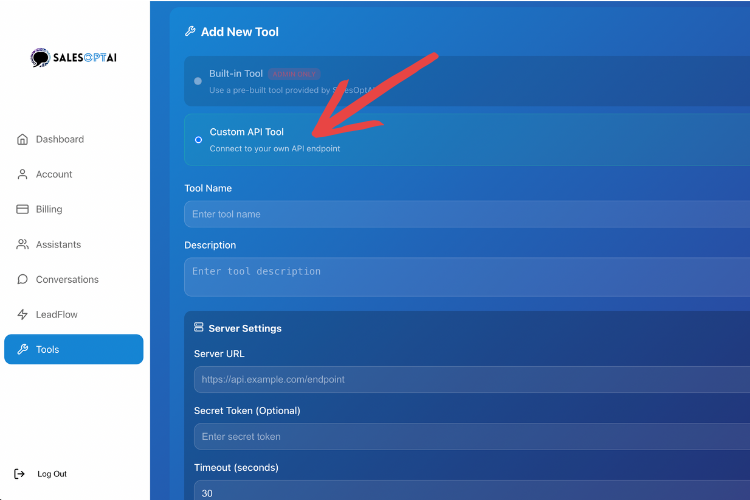Open the Tools menu item
This screenshot has height=500, width=750.
[74, 349]
